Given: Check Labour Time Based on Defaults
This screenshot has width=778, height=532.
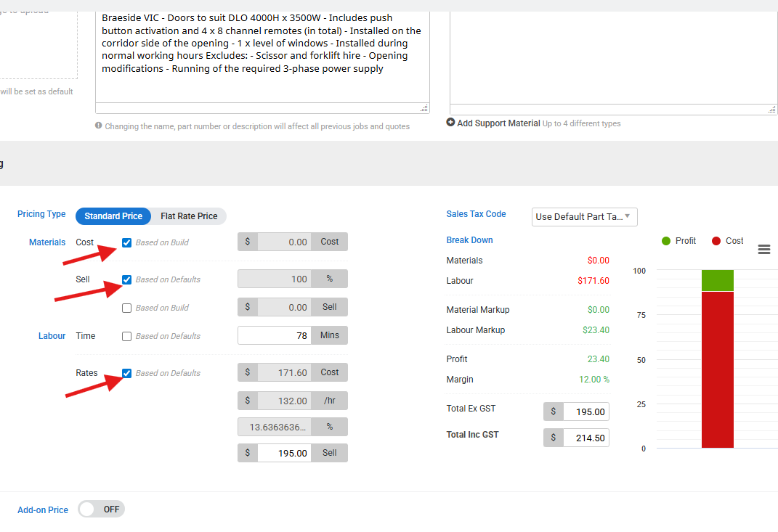Looking at the screenshot, I should [127, 336].
